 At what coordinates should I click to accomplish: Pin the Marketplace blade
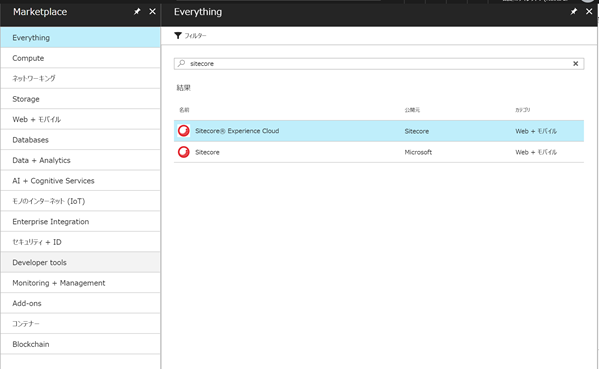137,12
